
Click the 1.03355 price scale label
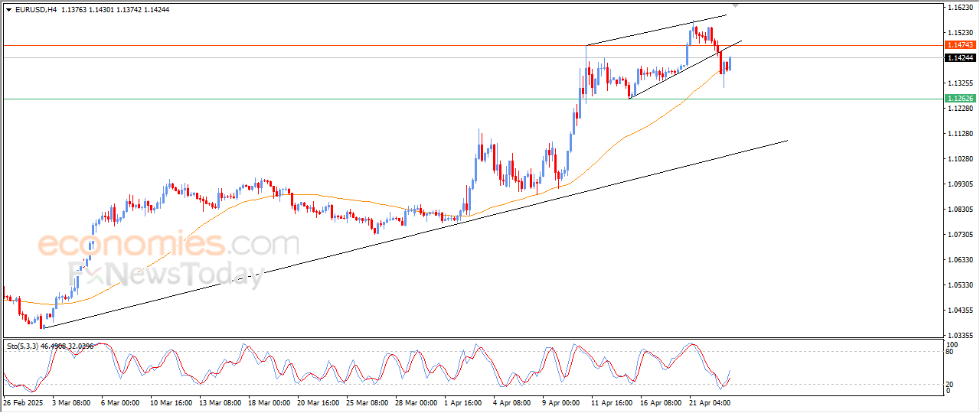[x=960, y=335]
